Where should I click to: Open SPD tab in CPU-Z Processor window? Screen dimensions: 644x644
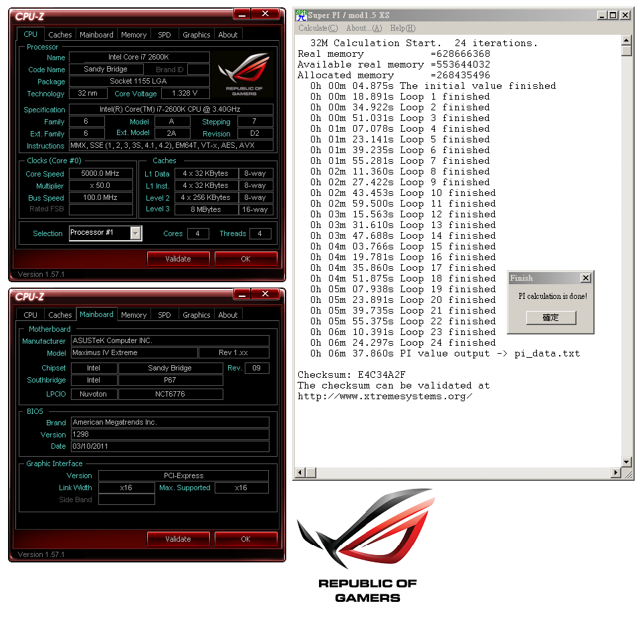point(165,35)
